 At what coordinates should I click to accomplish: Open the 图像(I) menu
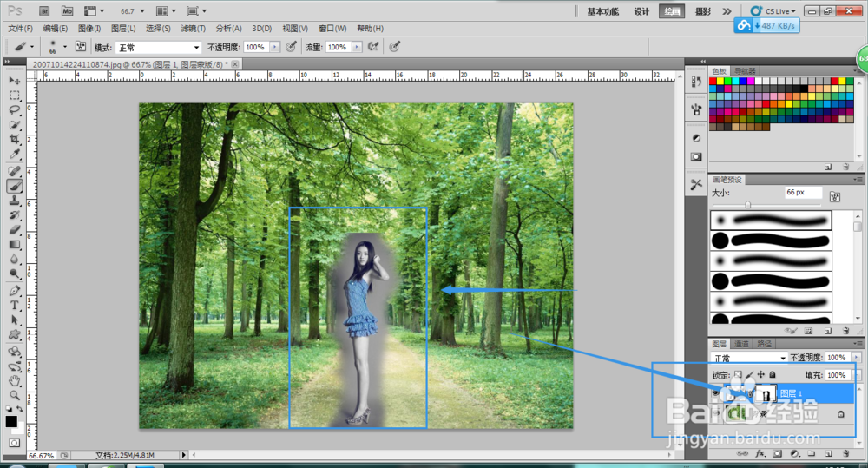[x=89, y=29]
